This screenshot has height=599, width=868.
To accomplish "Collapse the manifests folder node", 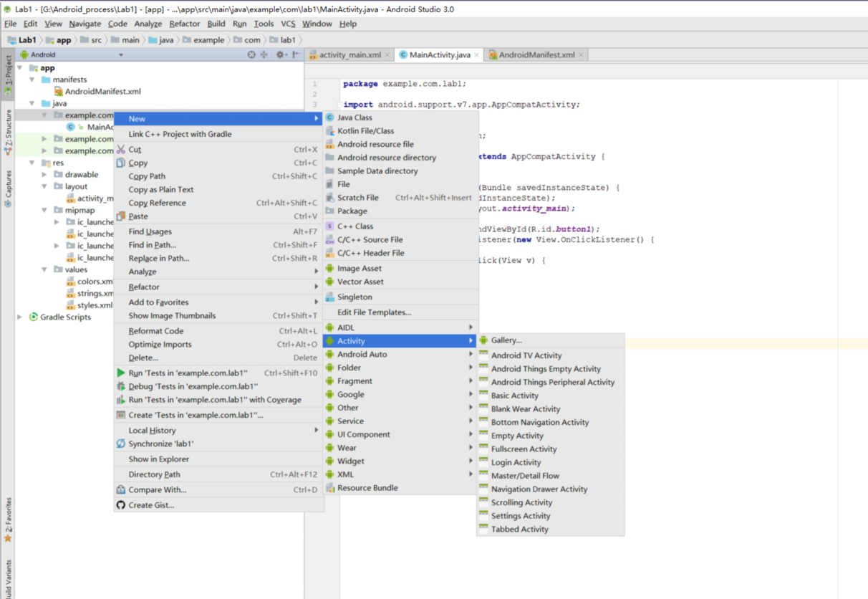I will [32, 80].
